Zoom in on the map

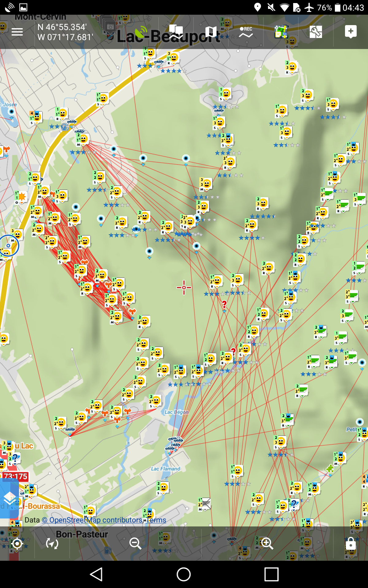click(x=267, y=544)
